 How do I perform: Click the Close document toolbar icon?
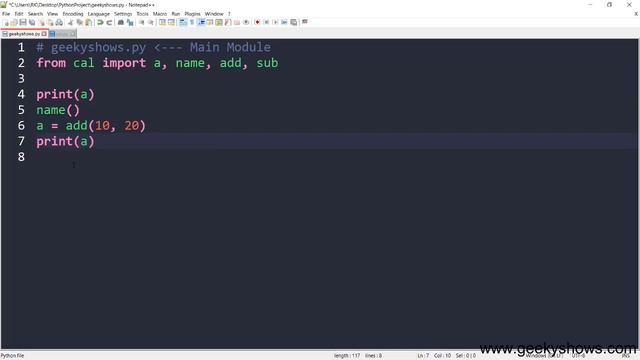coord(41,22)
